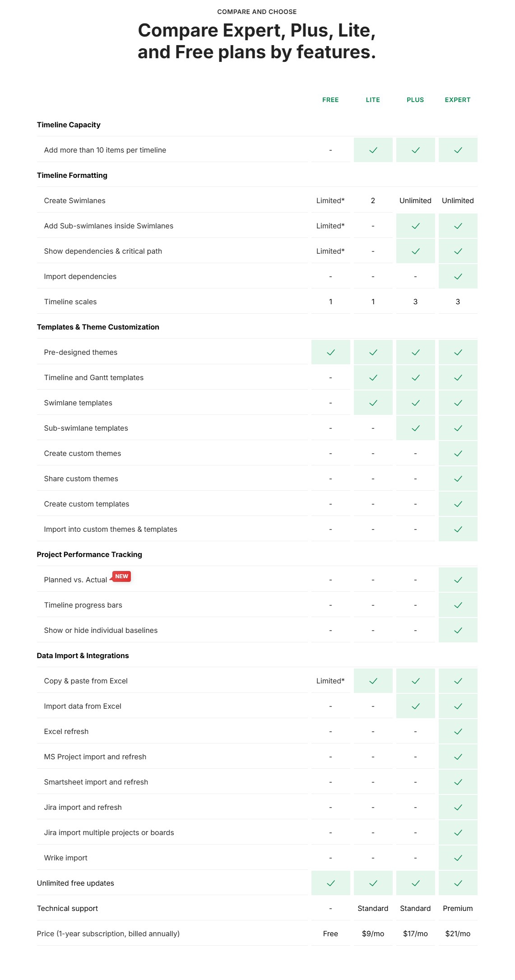The height and width of the screenshot is (980, 515).
Task: Click the Limited* note for Create Swimlanes
Action: tap(330, 201)
